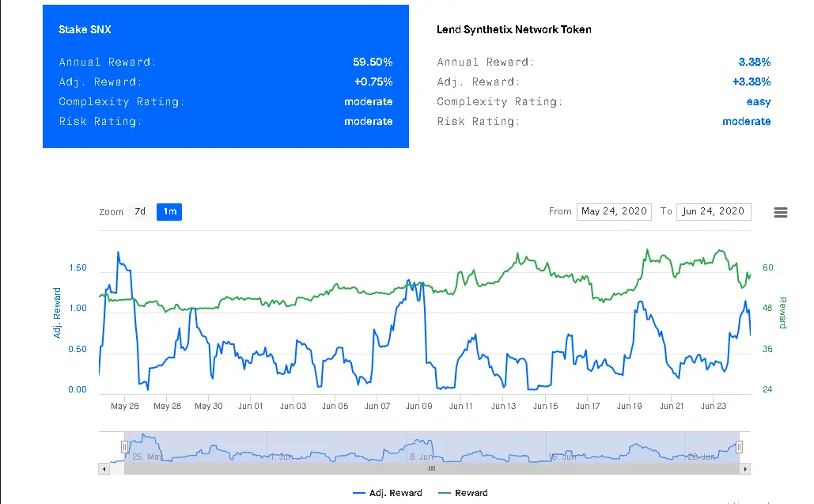
Task: Click the 'easy' complexity rating
Action: pos(759,102)
